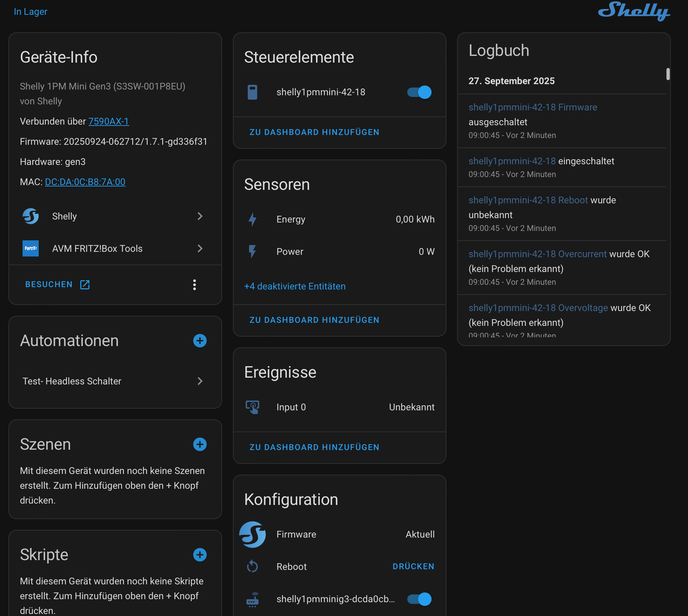Viewport: 688px width, 616px height.
Task: Expand the Shelly integration row chevron
Action: pos(200,216)
